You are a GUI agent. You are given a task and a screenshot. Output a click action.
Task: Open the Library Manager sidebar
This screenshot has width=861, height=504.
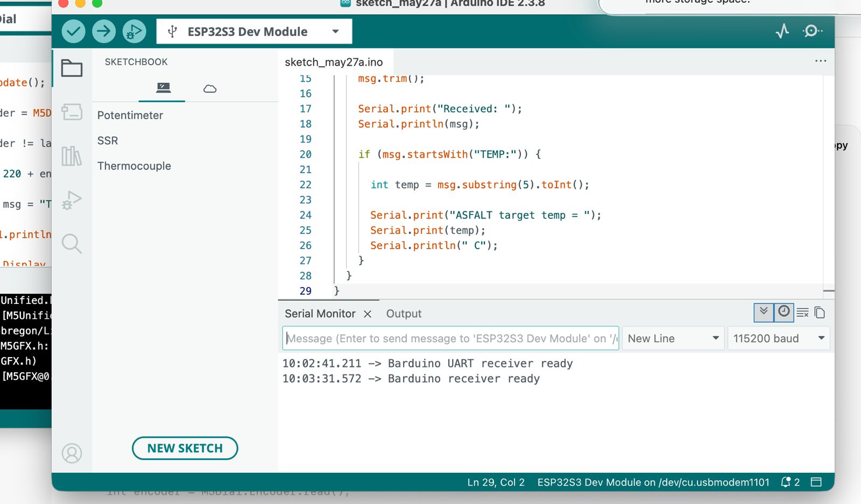click(72, 156)
